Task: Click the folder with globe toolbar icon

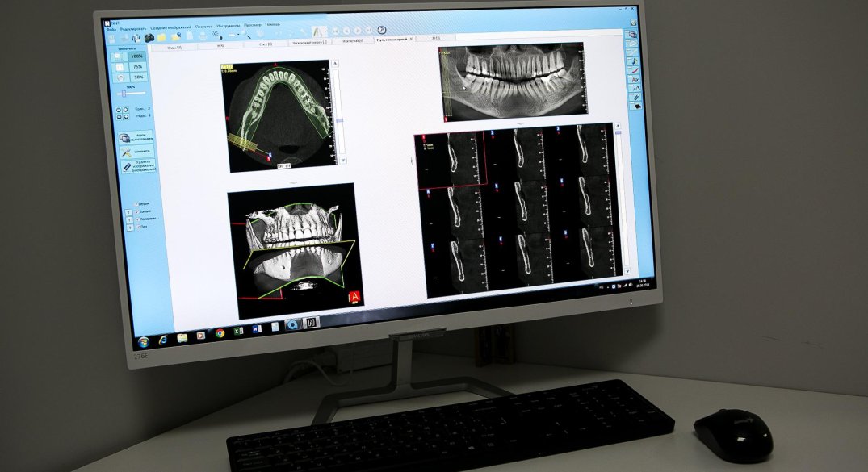Action: 175,37
